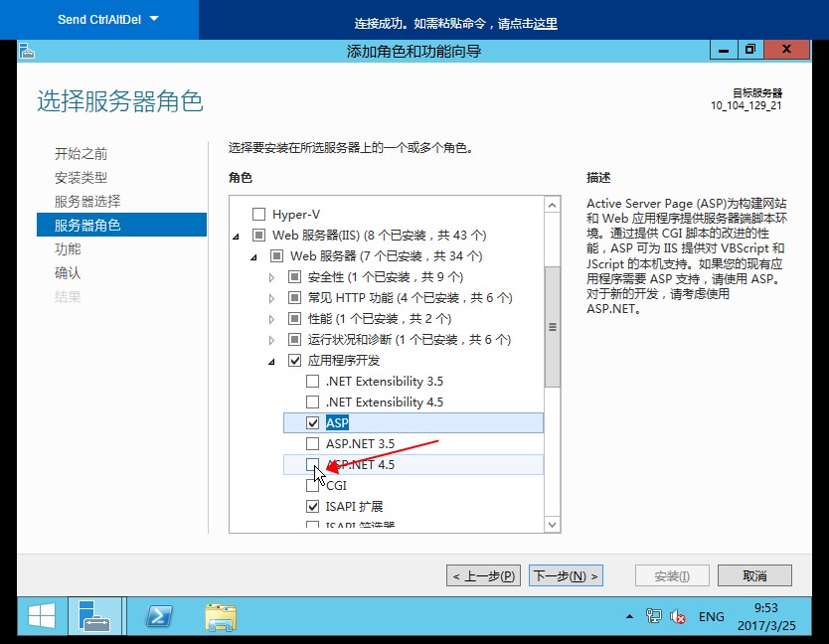Viewport: 829px width, 644px height.
Task: Click the wizard window title icon
Action: click(x=27, y=52)
